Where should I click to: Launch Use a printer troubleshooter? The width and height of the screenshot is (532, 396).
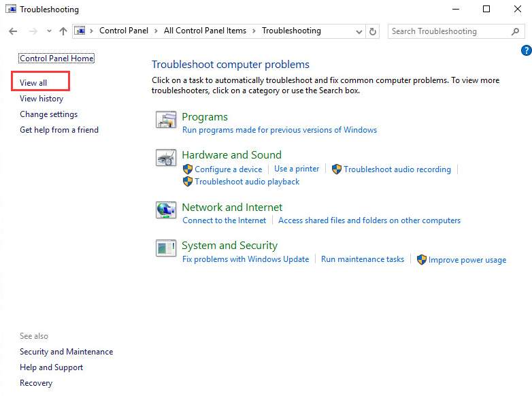tap(297, 169)
